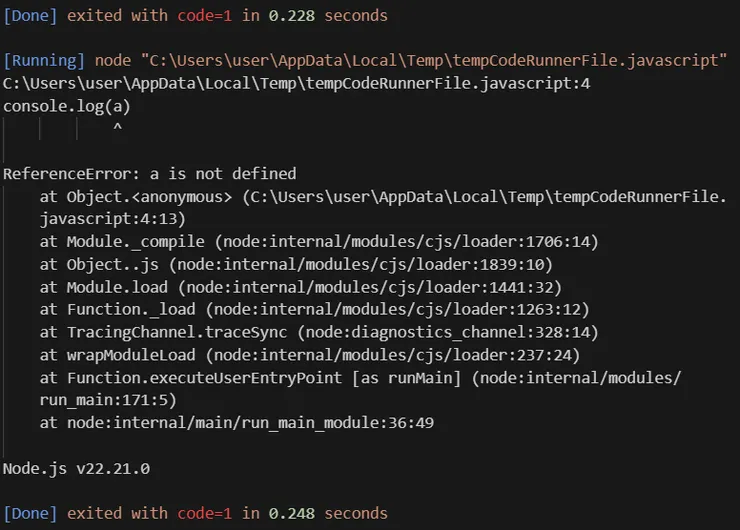
Task: Click the Done line showing 0.228 seconds
Action: click(195, 15)
